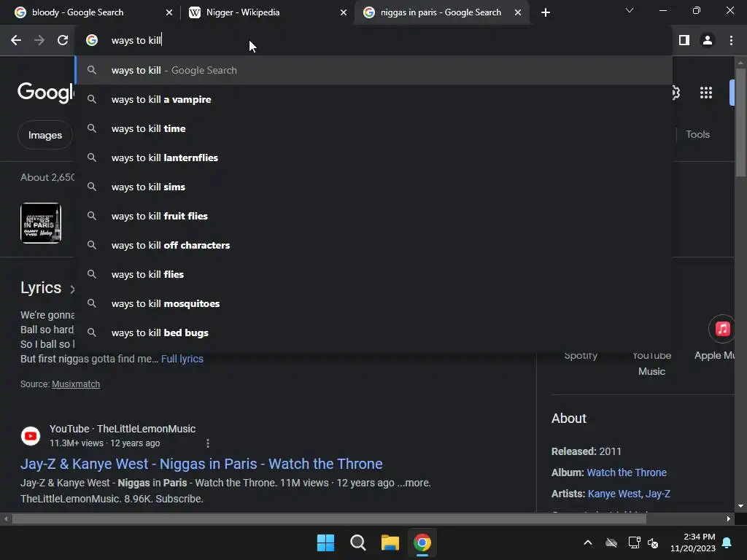Pick 'ways to kill mosquitoes' suggestion
The image size is (747, 560).
point(373,303)
